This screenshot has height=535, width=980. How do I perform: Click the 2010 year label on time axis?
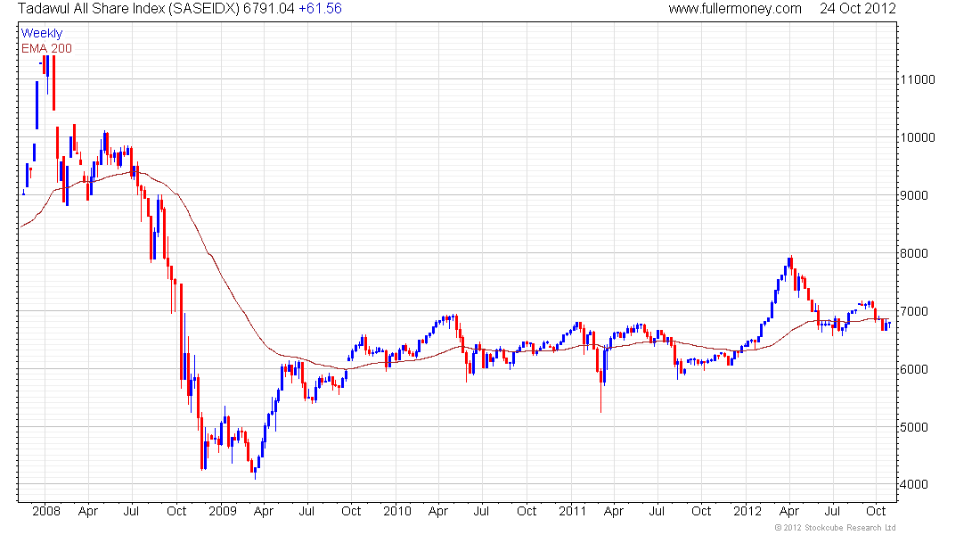397,511
